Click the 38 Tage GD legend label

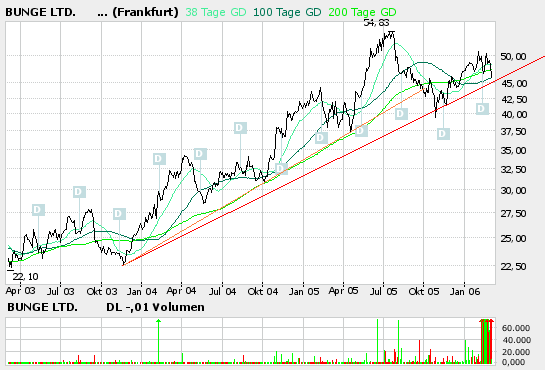216,13
